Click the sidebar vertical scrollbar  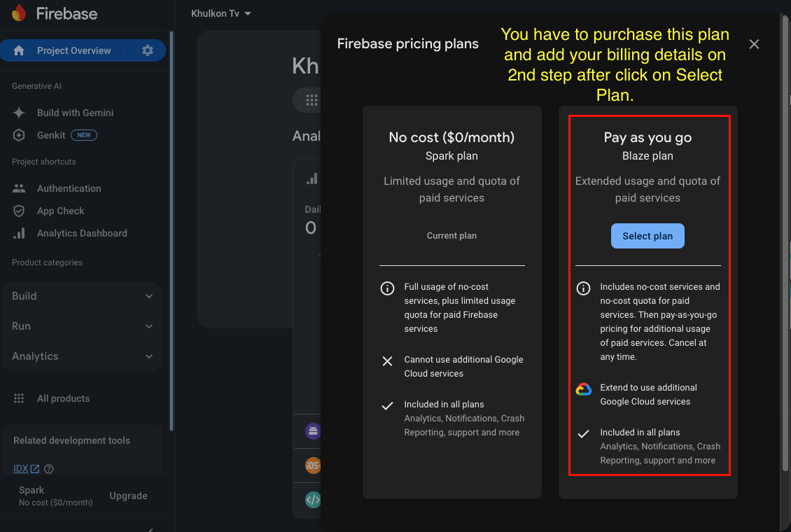(171, 231)
